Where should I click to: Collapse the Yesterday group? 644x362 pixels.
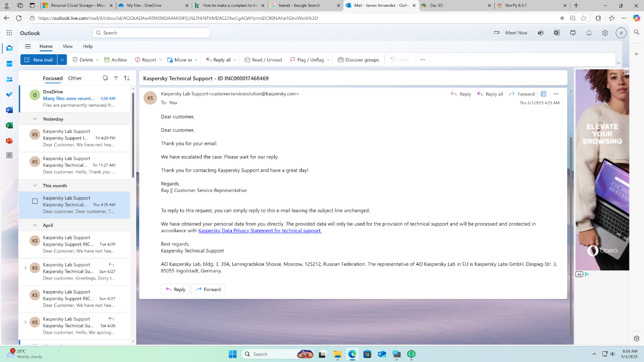35,119
